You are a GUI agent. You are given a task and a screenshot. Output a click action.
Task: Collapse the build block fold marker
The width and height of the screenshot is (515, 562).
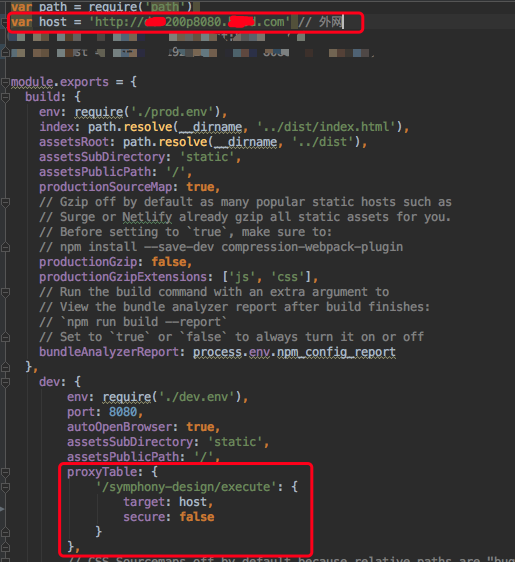(x=5, y=97)
